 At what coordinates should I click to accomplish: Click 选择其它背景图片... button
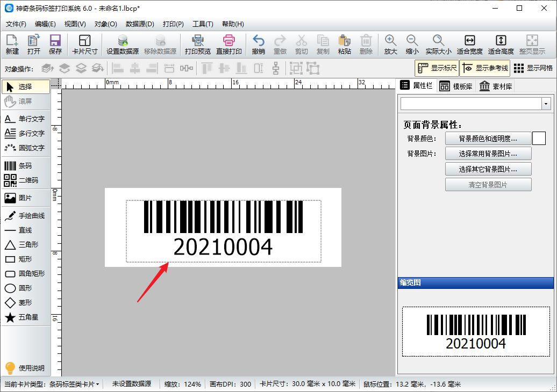coord(488,169)
